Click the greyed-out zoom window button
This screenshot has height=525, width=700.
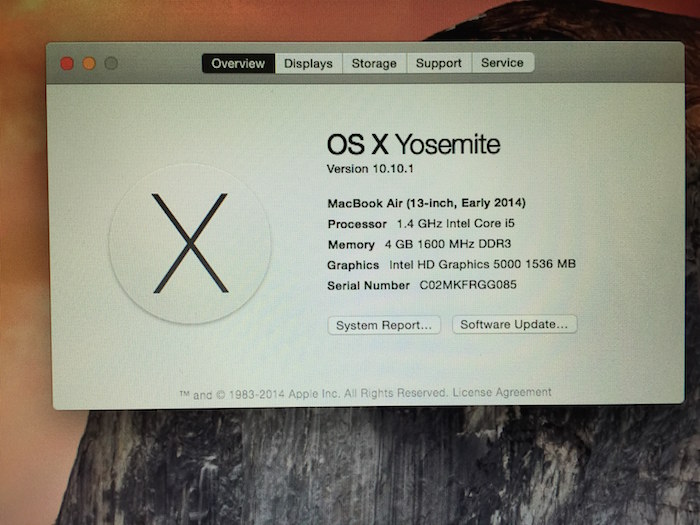click(x=111, y=63)
